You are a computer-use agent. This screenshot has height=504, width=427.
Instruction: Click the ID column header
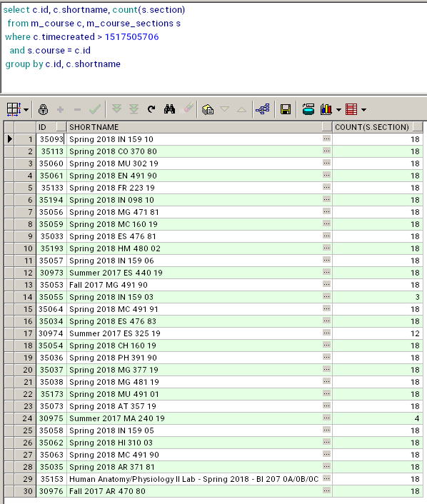point(51,127)
